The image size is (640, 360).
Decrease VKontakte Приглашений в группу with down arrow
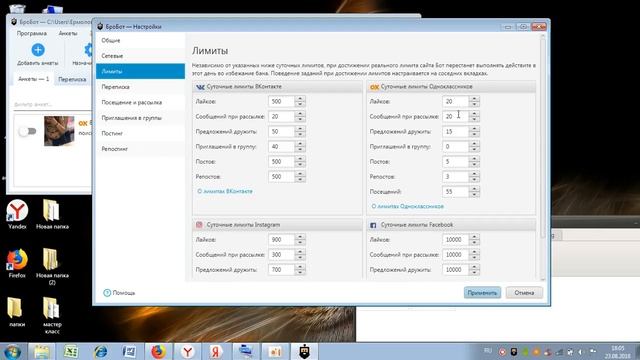pos(300,149)
